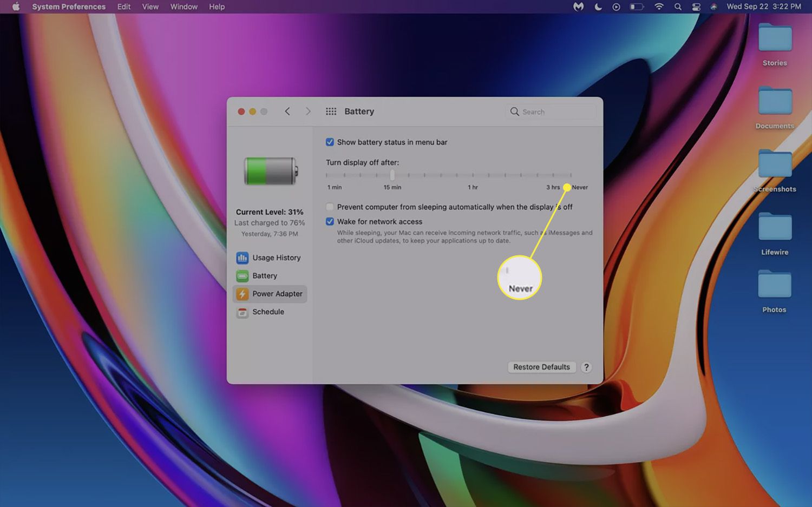Go back with the left chevron
Viewport: 812px width, 507px height.
287,111
